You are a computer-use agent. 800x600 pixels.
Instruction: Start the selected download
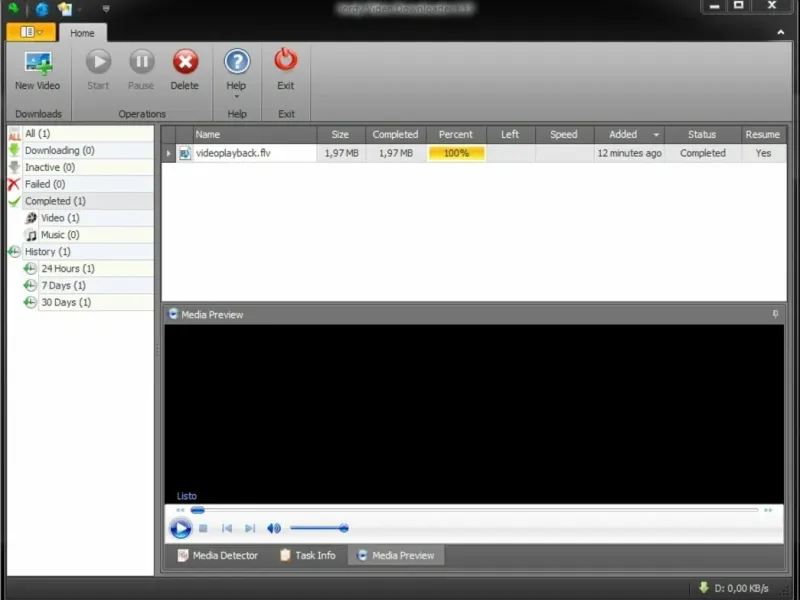point(98,71)
